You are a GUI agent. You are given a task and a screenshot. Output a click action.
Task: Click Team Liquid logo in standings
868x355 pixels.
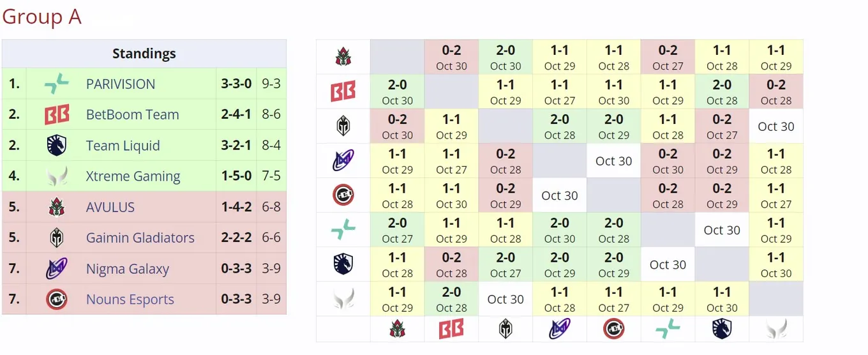(x=57, y=146)
